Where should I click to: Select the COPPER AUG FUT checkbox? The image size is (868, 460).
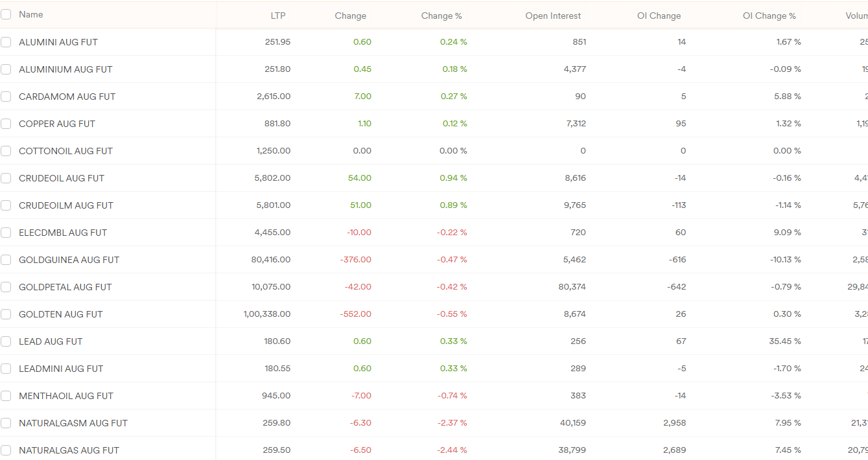pyautogui.click(x=6, y=124)
